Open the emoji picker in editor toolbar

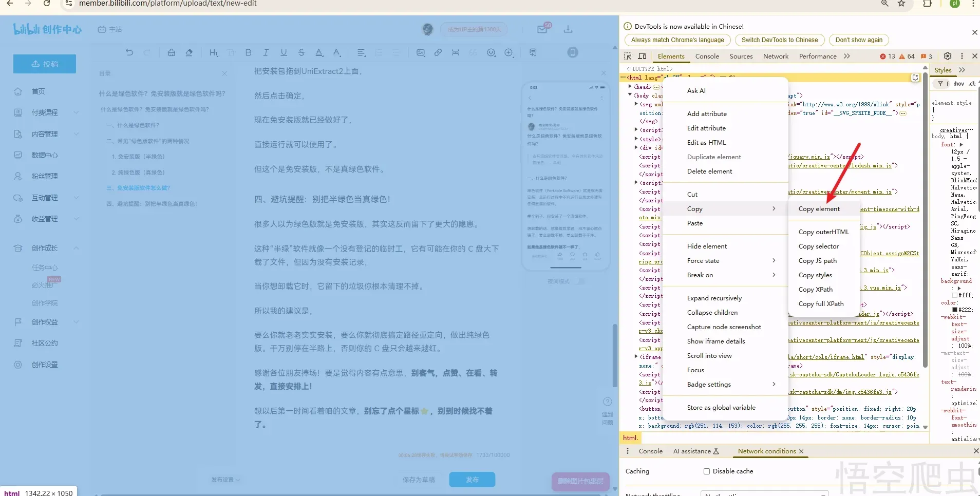491,52
